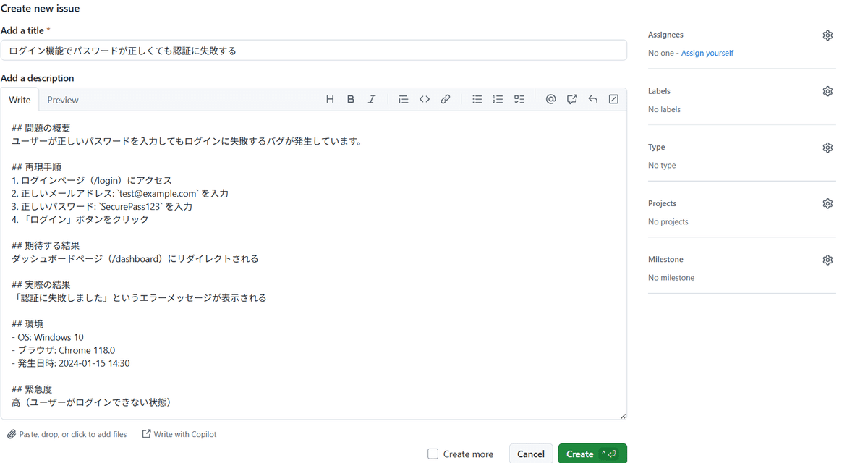This screenshot has height=463, width=868.
Task: Switch to the Preview tab
Action: click(x=62, y=100)
